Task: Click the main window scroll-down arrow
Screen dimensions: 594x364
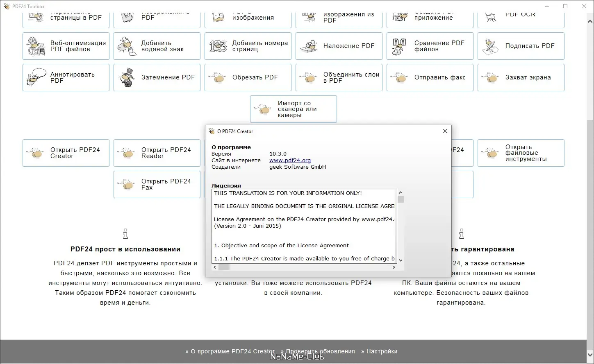Action: [x=590, y=355]
